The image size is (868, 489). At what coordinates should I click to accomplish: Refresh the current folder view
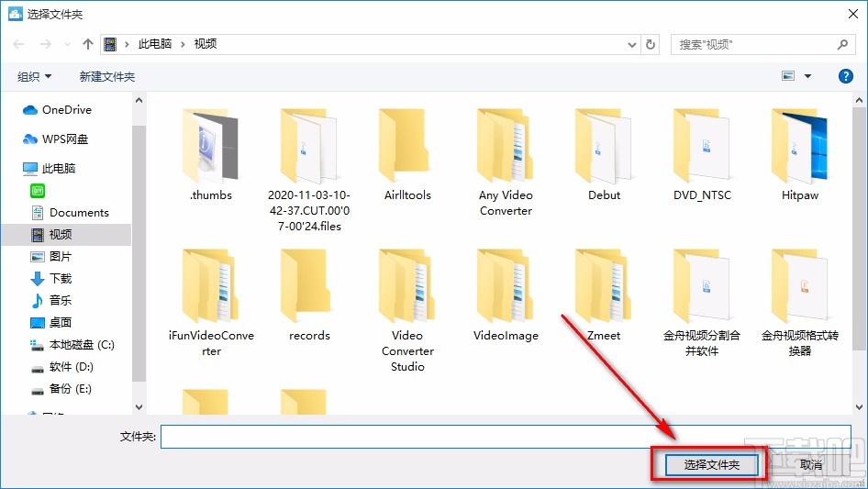pos(651,45)
